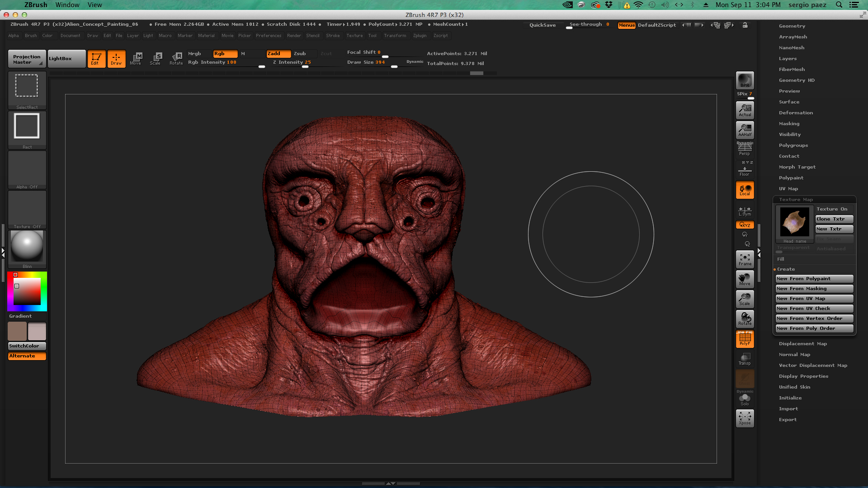The height and width of the screenshot is (488, 868).
Task: Expand the Geometry subpalette
Action: (x=792, y=26)
